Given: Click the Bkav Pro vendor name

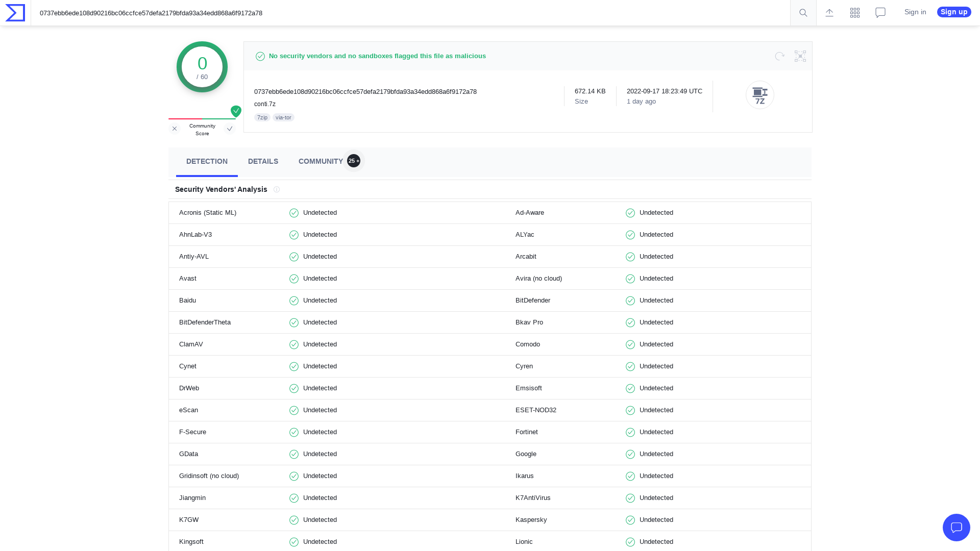Looking at the screenshot, I should (529, 322).
